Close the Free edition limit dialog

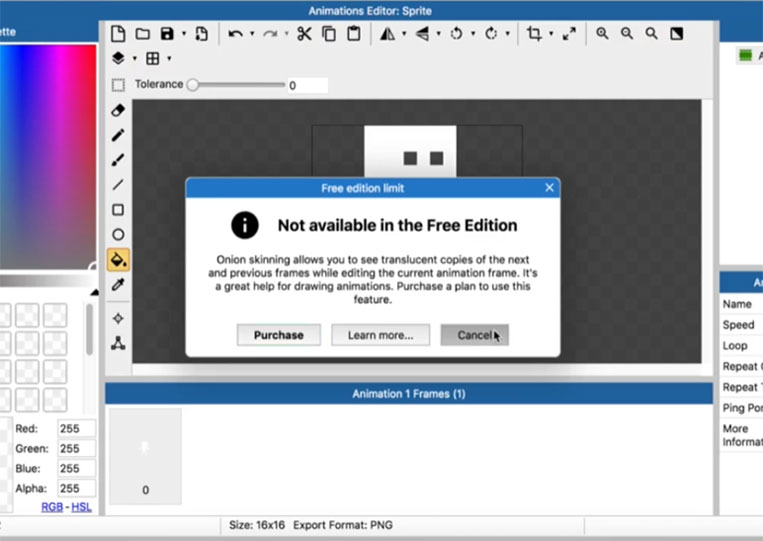coord(549,188)
